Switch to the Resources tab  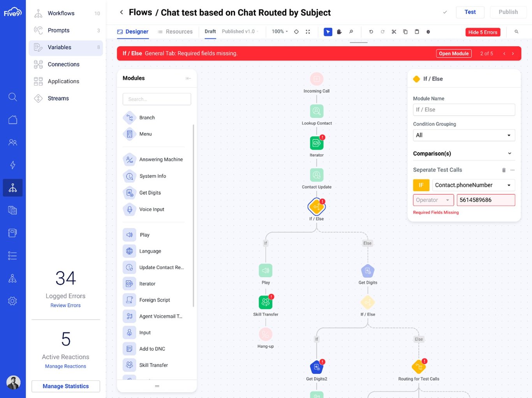pyautogui.click(x=179, y=32)
